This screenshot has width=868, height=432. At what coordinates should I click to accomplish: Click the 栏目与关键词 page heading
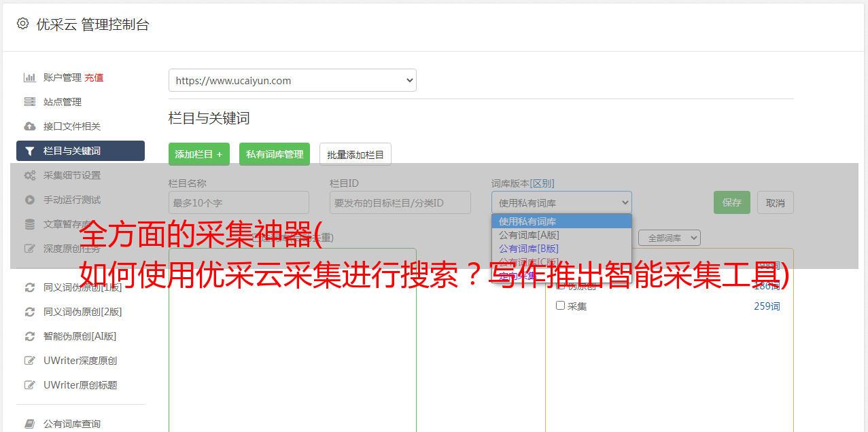(x=209, y=118)
